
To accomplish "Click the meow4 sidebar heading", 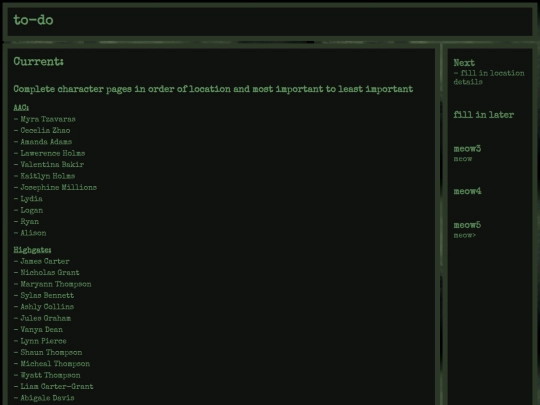I will pos(467,191).
